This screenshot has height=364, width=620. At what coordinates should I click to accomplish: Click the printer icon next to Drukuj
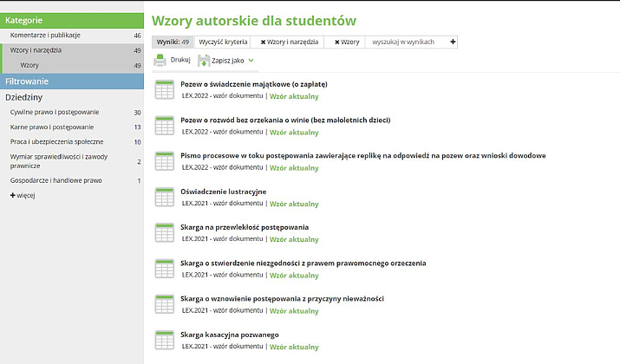[160, 61]
